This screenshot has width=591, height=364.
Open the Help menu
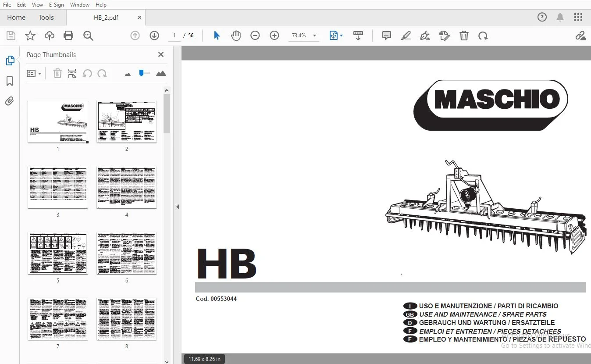point(101,4)
